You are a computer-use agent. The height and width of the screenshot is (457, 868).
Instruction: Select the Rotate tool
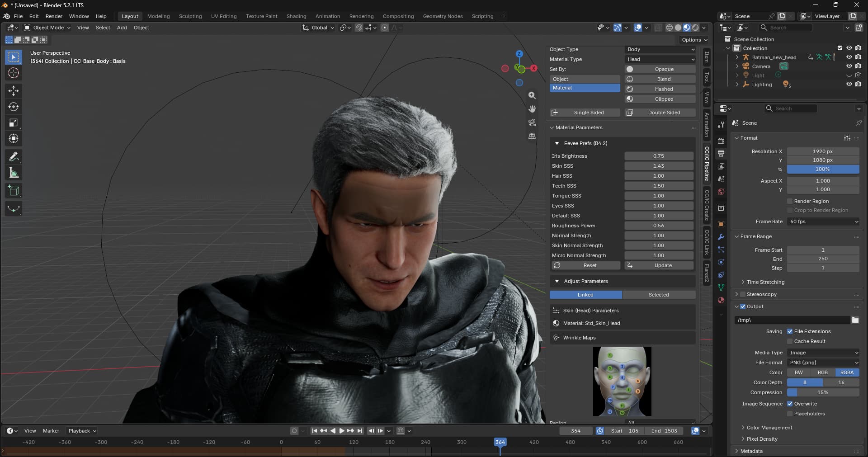[14, 107]
